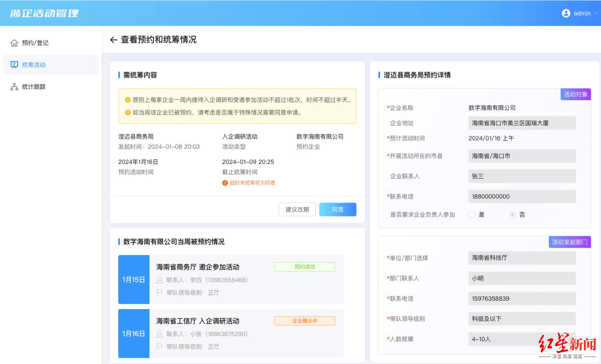
Task: Click the 联系电话 field showing 18800000000
Action: pos(522,196)
